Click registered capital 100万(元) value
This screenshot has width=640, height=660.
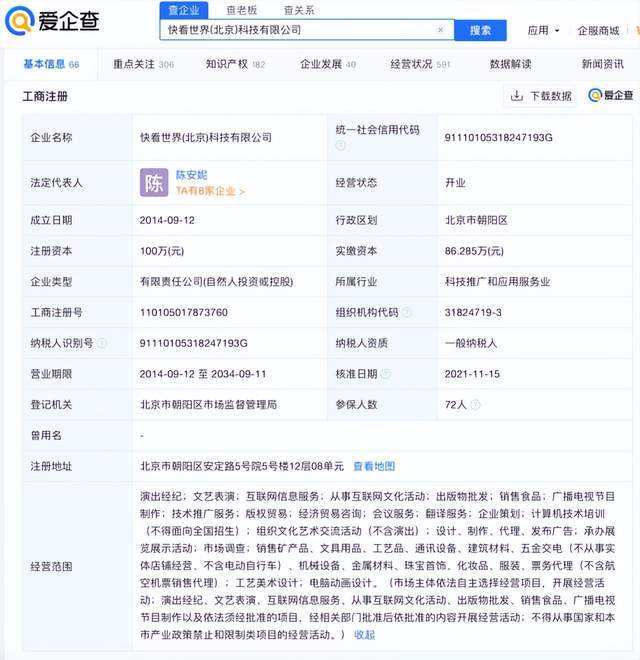(x=162, y=251)
